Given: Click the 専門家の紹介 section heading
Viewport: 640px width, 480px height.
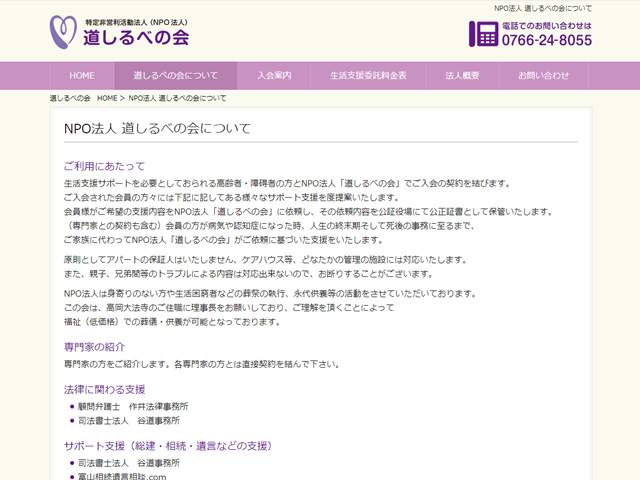Looking at the screenshot, I should [94, 347].
